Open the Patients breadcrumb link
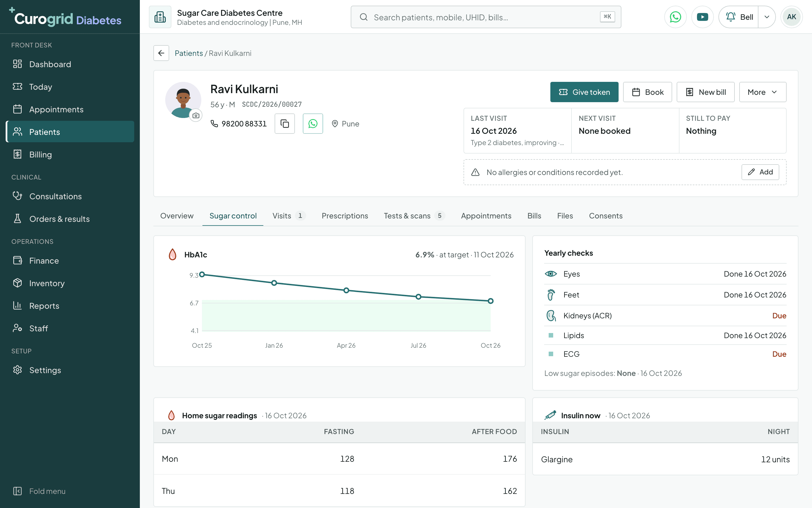This screenshot has width=812, height=508. (x=189, y=53)
